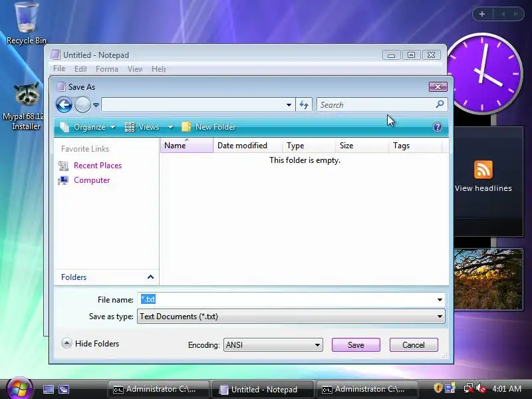Click the Refresh button next to address bar

click(x=304, y=104)
